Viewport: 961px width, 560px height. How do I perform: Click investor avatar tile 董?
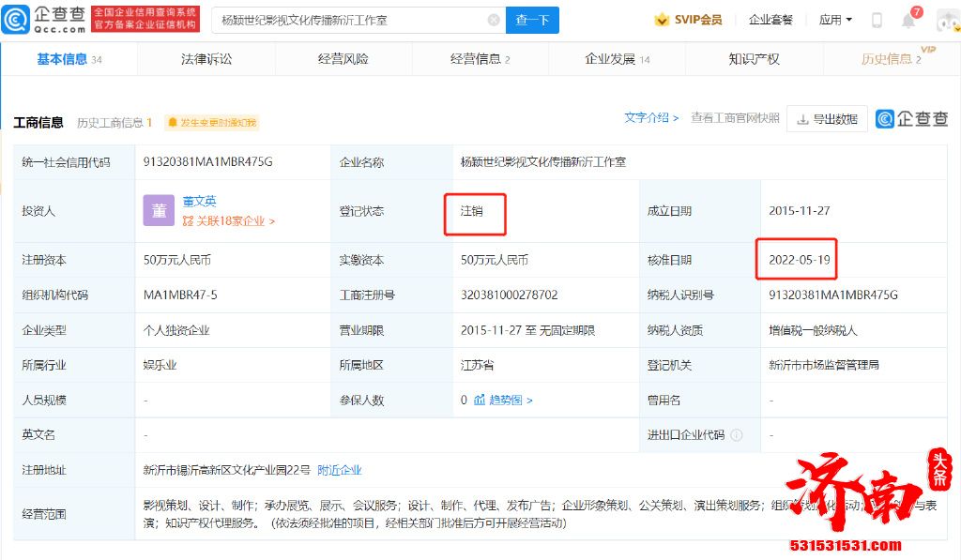point(159,211)
